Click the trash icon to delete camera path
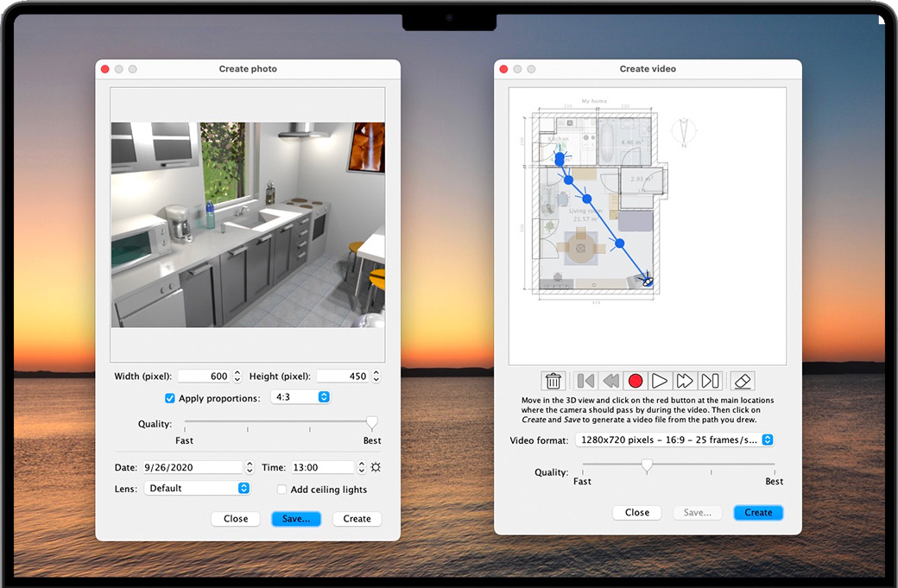898x588 pixels. pyautogui.click(x=553, y=381)
